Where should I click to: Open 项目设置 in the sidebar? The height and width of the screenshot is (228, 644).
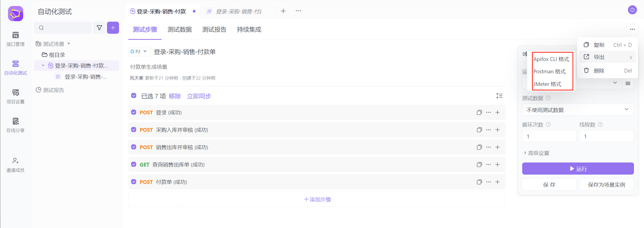[x=15, y=97]
